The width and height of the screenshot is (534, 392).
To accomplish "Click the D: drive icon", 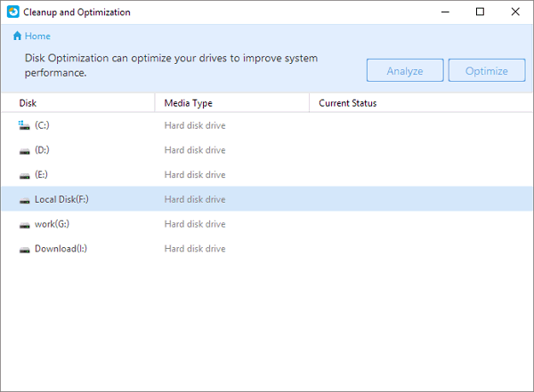I will tap(25, 151).
